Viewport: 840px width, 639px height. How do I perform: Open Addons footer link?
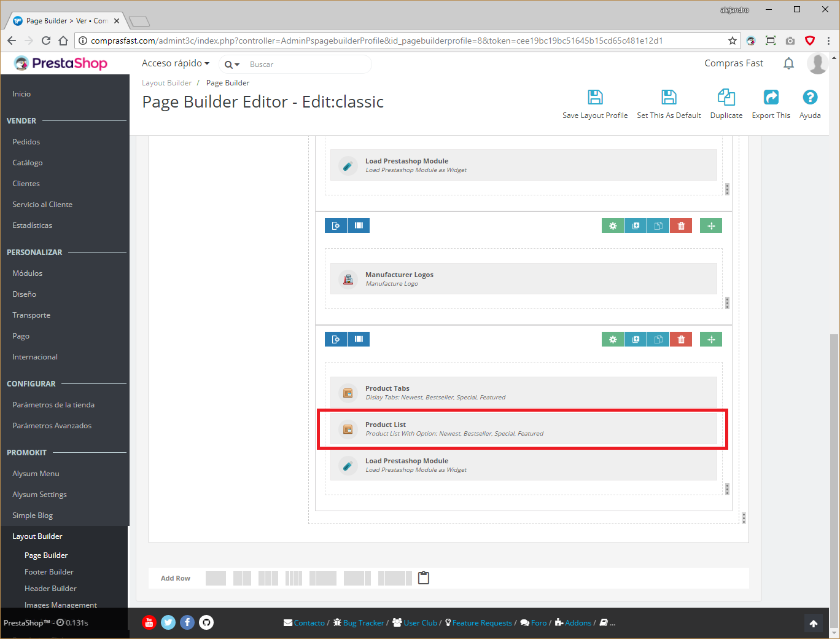578,623
